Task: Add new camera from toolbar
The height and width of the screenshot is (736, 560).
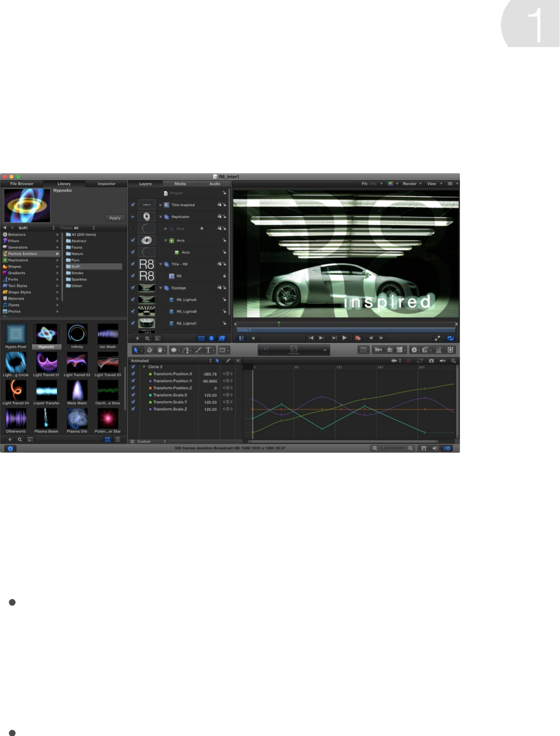Action: (x=378, y=350)
